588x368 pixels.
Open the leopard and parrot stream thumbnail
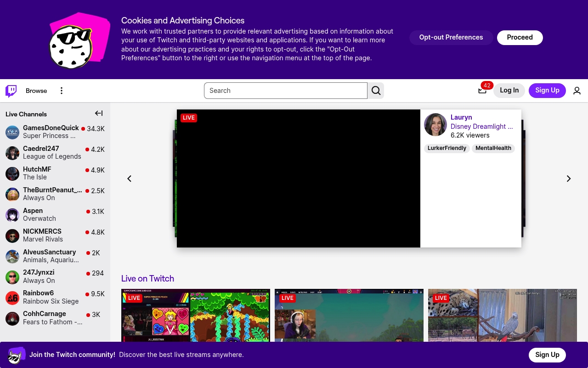pyautogui.click(x=503, y=316)
